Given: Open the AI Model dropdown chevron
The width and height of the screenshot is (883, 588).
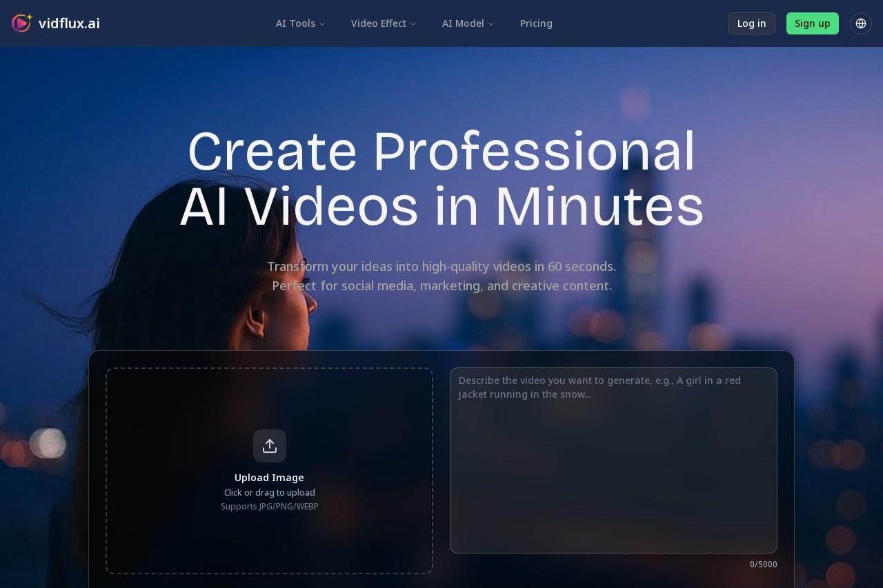Looking at the screenshot, I should tap(491, 23).
